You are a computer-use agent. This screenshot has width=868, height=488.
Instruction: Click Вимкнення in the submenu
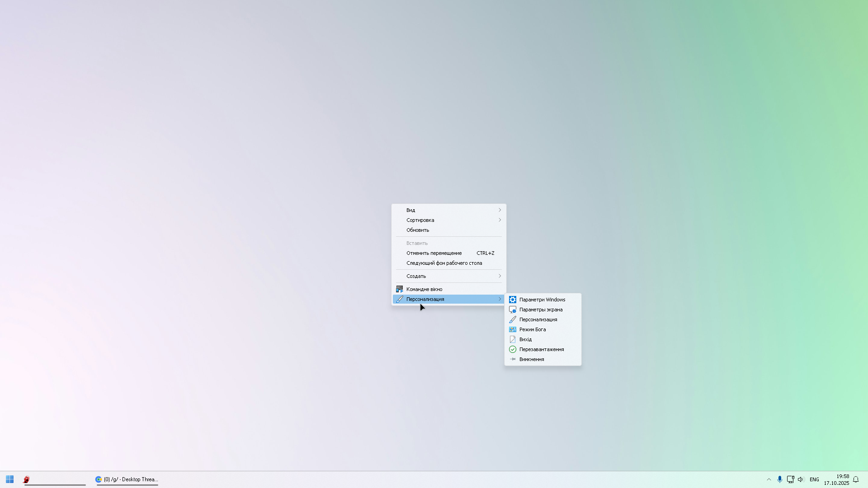coord(532,359)
